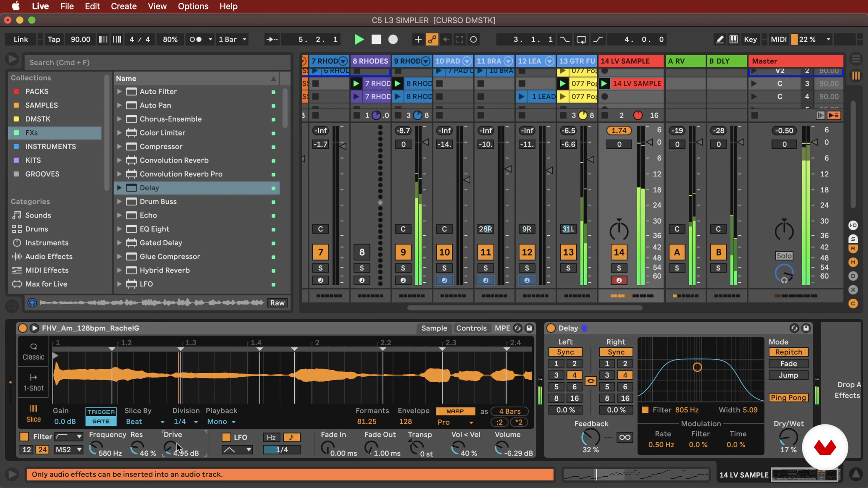Toggle the Simpler LFO on/off
The width and height of the screenshot is (868, 488).
pos(226,437)
